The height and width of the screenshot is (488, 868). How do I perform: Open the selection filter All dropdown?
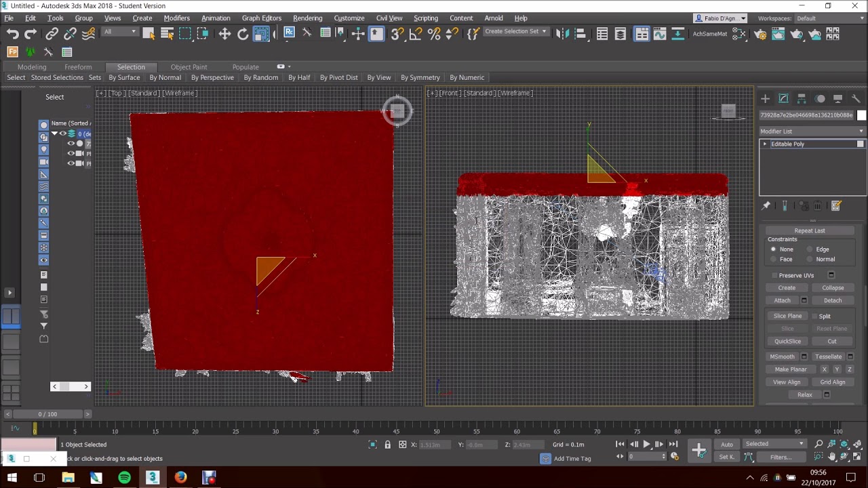pyautogui.click(x=119, y=32)
